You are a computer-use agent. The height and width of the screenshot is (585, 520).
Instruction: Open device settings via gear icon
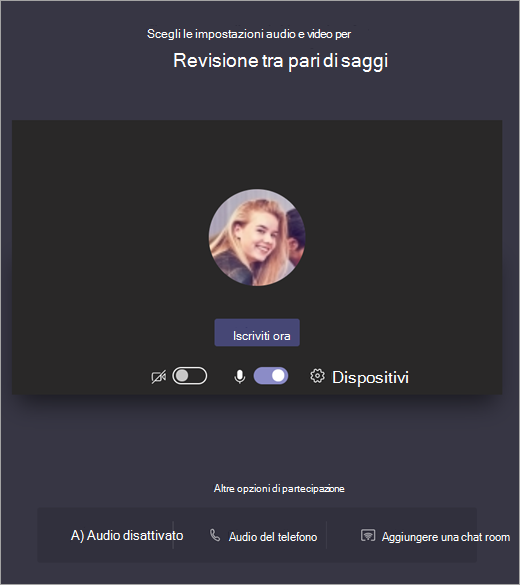(317, 376)
